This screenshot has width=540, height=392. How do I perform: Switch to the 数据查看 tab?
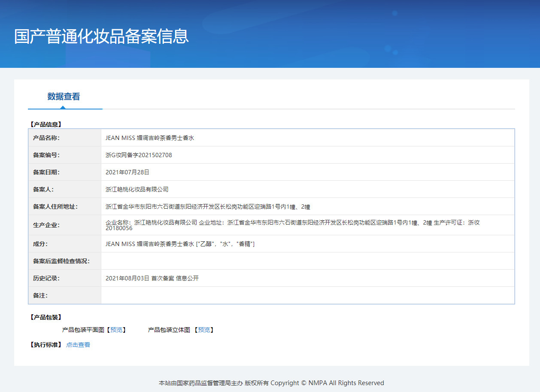pos(65,96)
